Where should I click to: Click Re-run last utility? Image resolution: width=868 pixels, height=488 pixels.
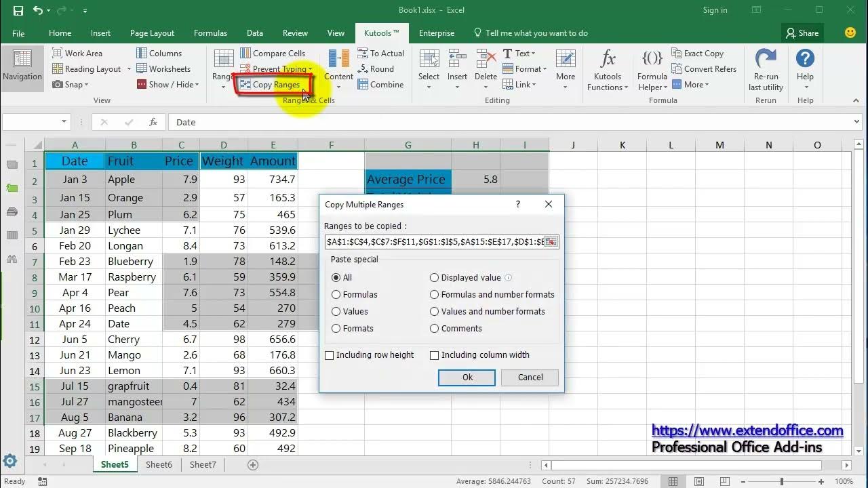766,69
